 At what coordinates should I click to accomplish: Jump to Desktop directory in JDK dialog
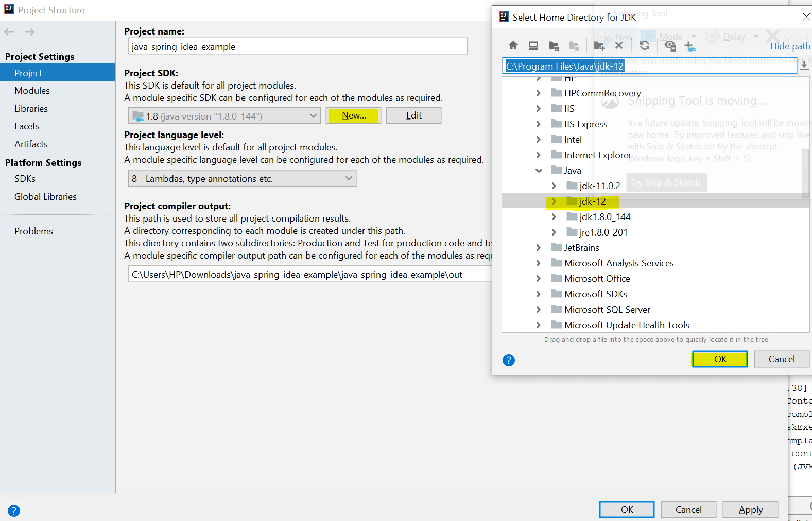(x=533, y=45)
